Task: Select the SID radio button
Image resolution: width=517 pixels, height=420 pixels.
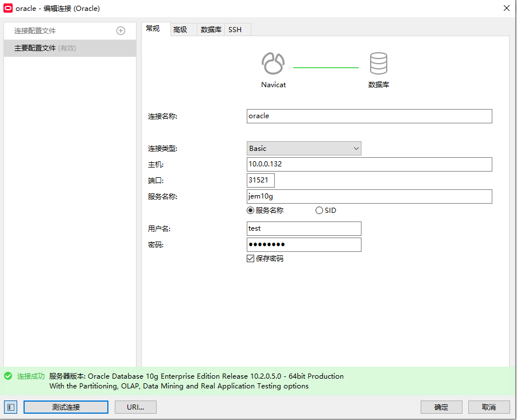Action: tap(319, 211)
